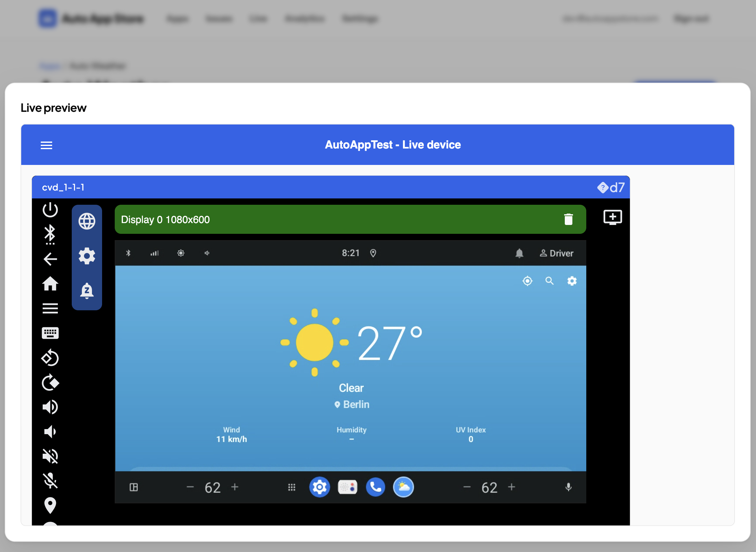This screenshot has width=756, height=552.
Task: Lower volume with the volume down icon
Action: coord(50,432)
